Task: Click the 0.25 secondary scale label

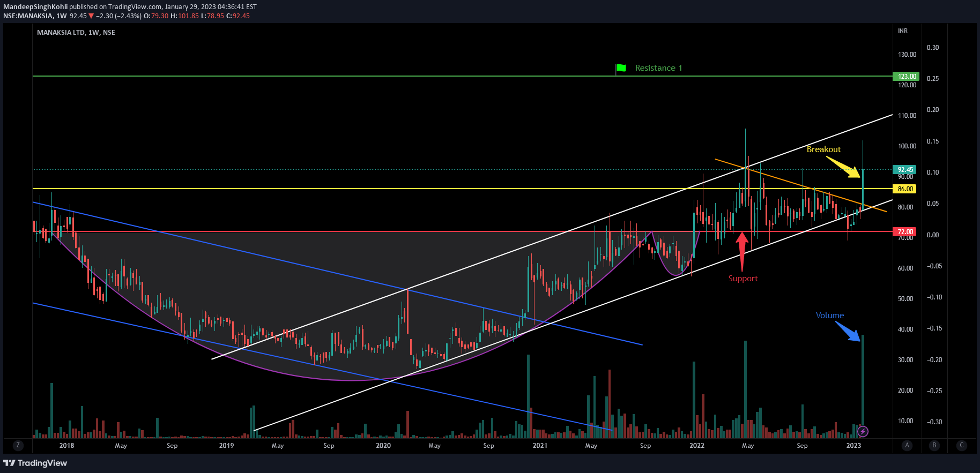Action: [933, 79]
